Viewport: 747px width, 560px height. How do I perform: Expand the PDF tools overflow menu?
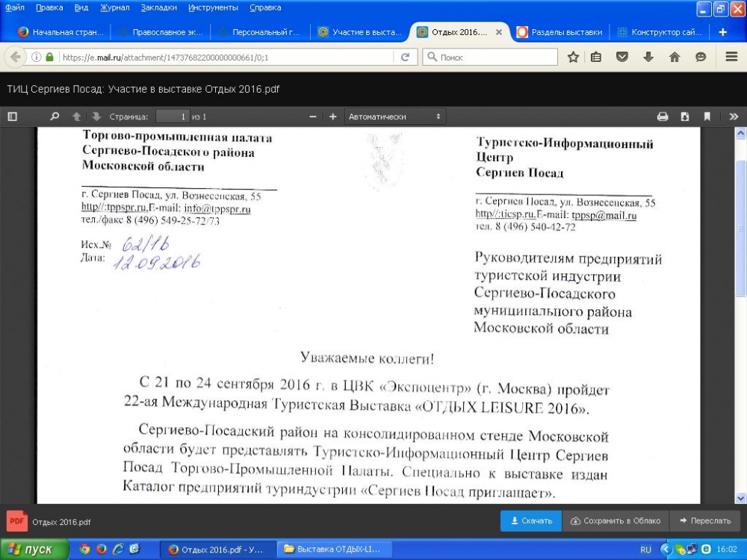(733, 116)
